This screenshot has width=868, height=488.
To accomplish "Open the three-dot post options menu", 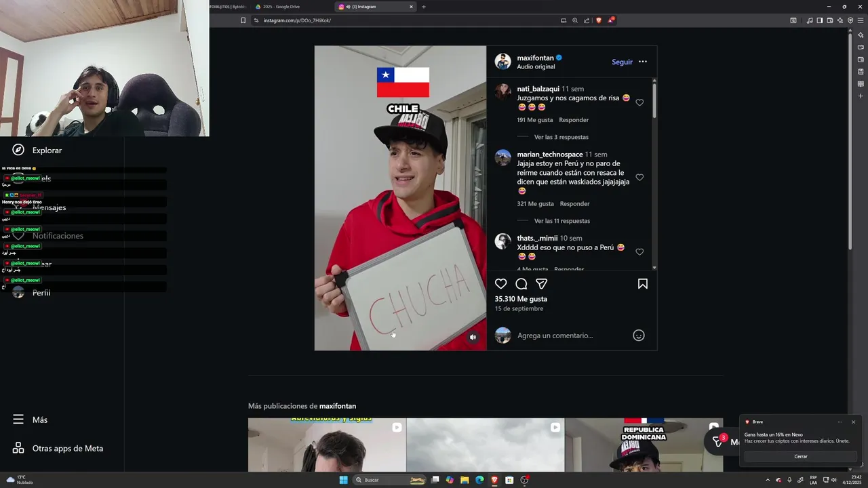I will 643,62.
